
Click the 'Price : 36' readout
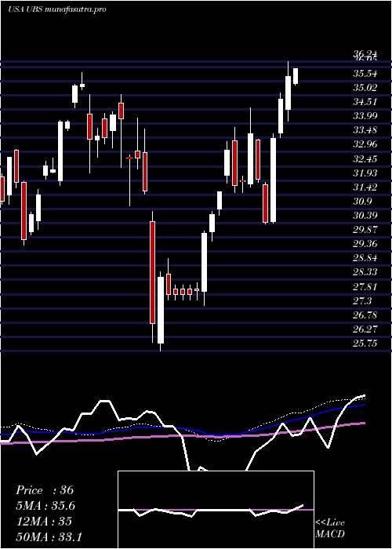[45, 490]
